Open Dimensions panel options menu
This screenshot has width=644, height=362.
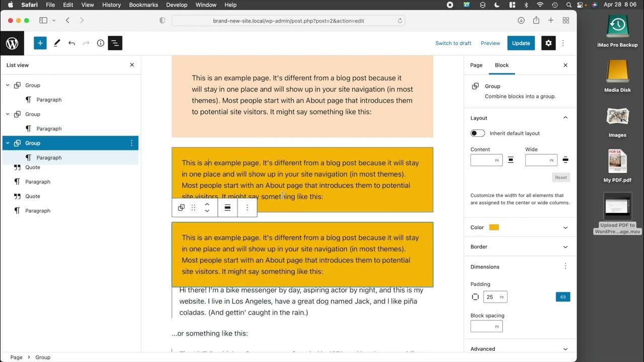coord(566,266)
